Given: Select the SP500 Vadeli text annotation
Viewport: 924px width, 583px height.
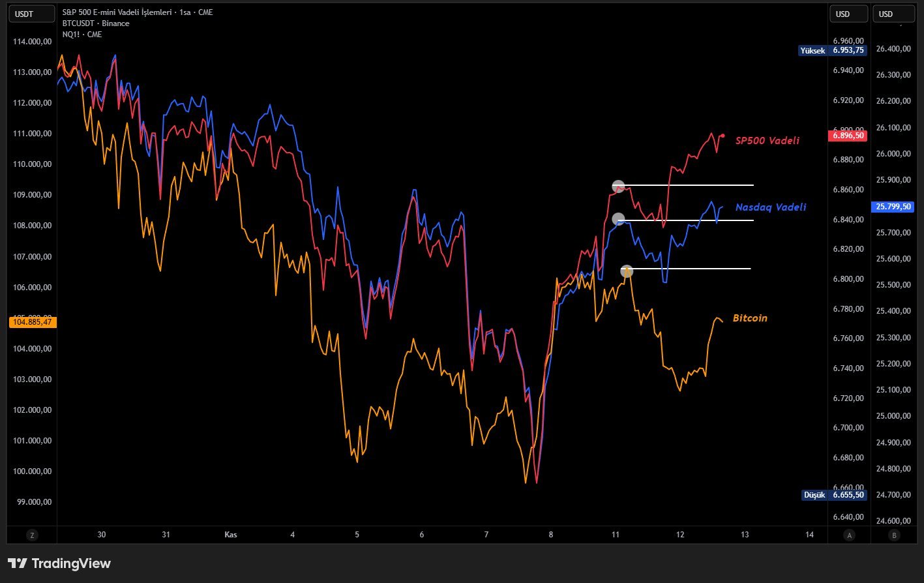Looking at the screenshot, I should (x=767, y=140).
